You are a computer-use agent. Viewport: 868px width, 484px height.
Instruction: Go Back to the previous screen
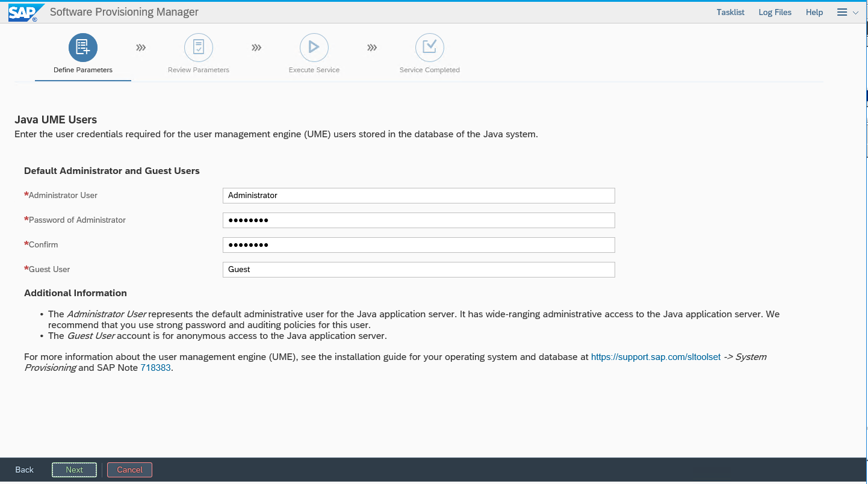[25, 470]
